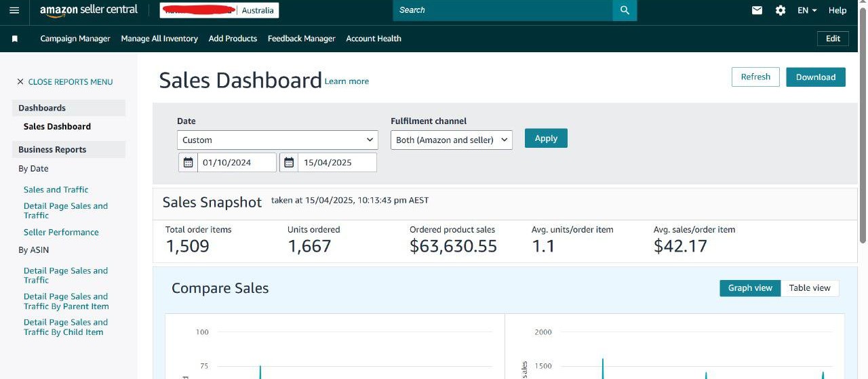Open Campaign Manager from navigation bar
Image resolution: width=868 pixels, height=379 pixels.
pos(75,39)
